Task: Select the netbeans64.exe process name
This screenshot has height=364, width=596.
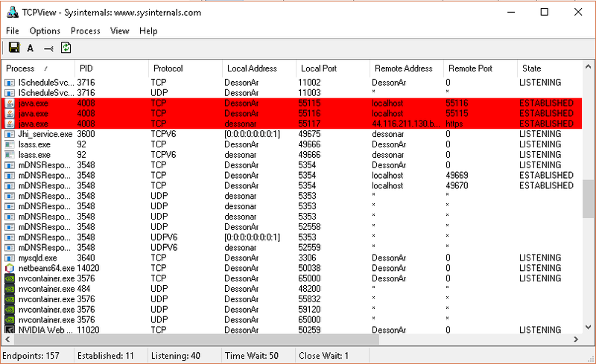Action: click(x=46, y=268)
